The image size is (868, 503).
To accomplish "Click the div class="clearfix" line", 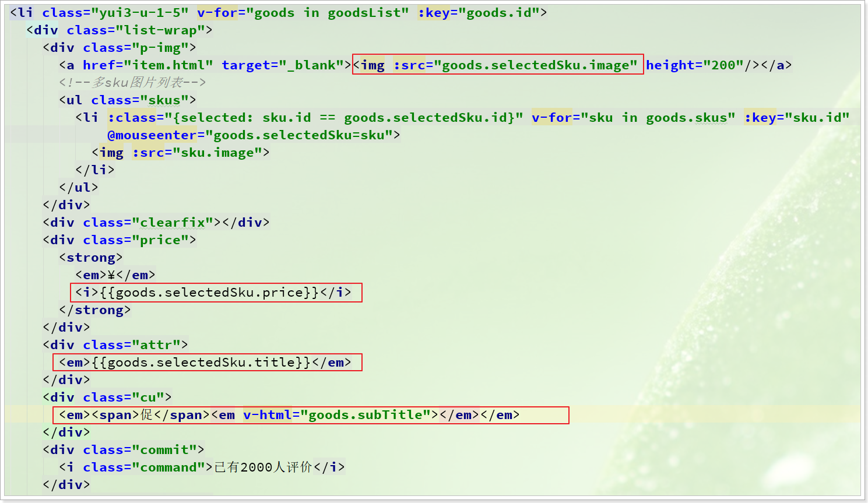I will pyautogui.click(x=156, y=223).
